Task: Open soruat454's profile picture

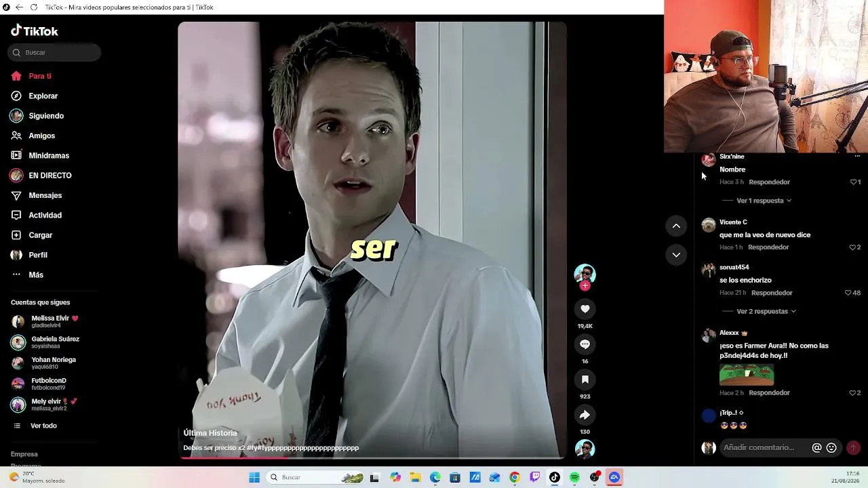Action: point(709,270)
